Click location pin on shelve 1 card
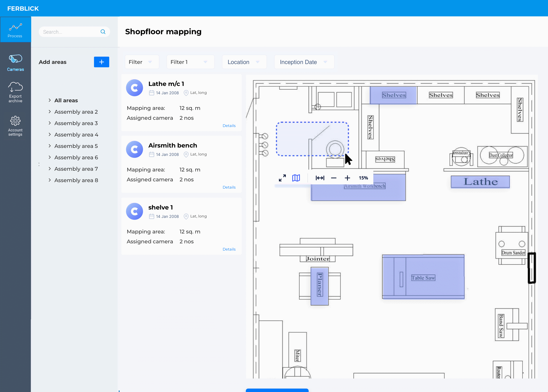 pyautogui.click(x=186, y=216)
